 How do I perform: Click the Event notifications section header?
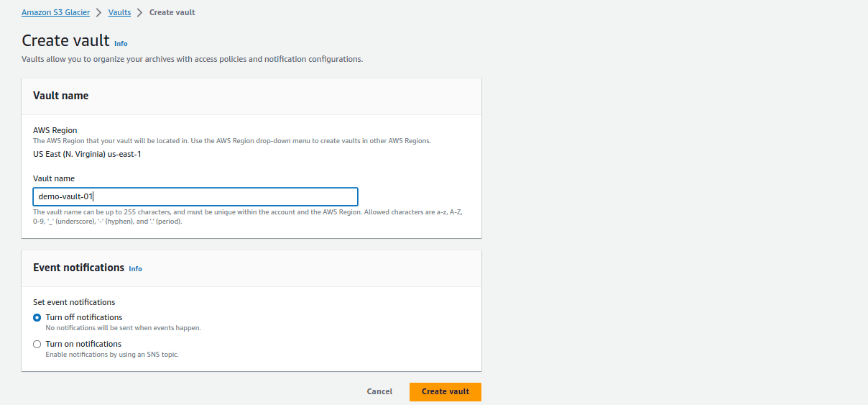(x=251, y=268)
